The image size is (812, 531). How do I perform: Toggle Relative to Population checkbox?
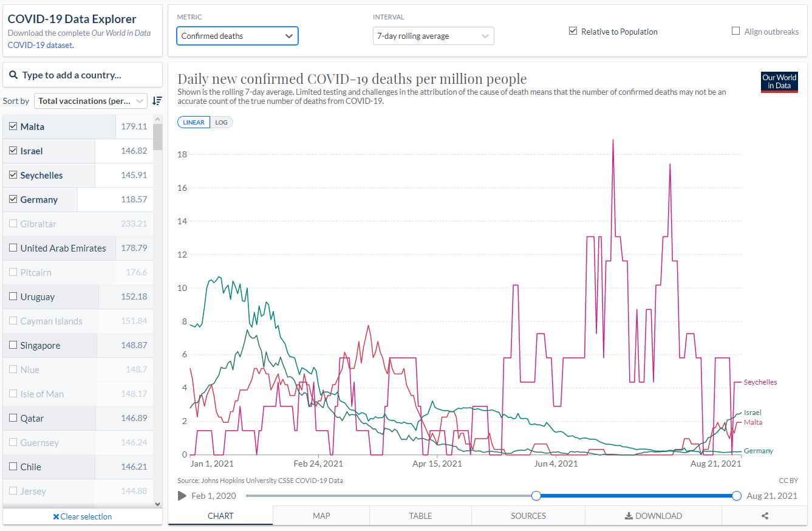click(x=573, y=32)
